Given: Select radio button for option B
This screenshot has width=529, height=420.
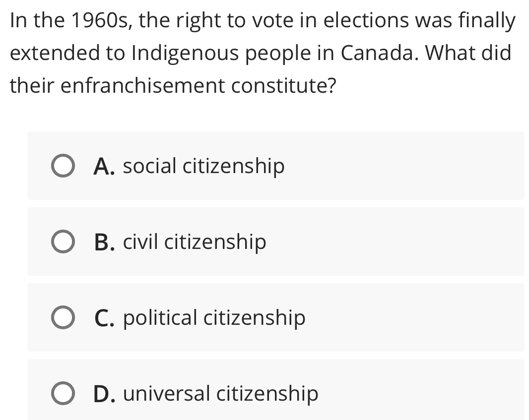Looking at the screenshot, I should [63, 241].
